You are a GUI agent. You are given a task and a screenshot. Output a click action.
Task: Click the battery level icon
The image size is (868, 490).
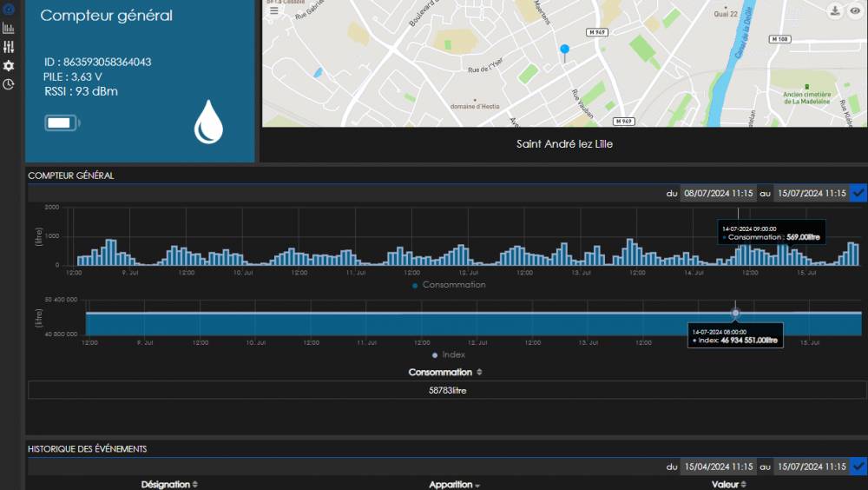[62, 122]
